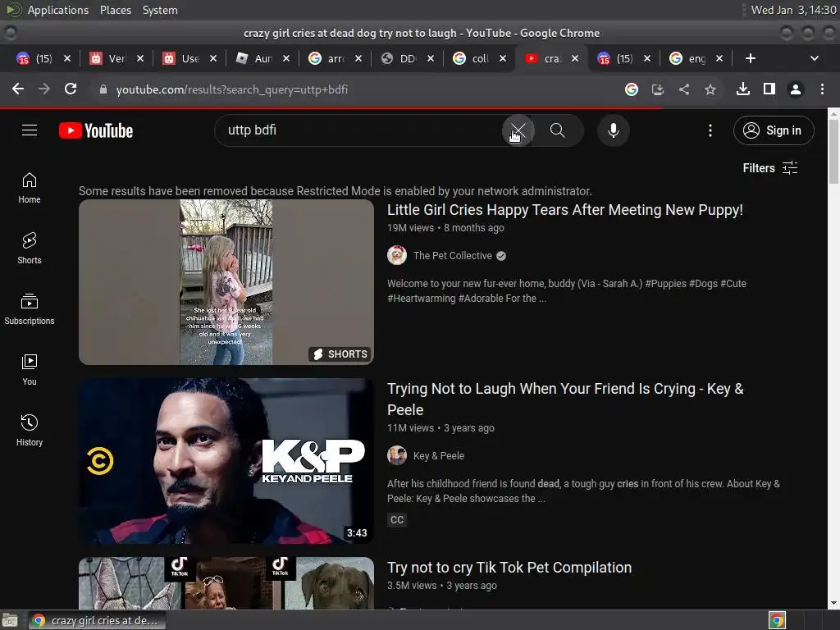Close the active YouTube cra tab
Image resolution: width=840 pixels, height=630 pixels.
(575, 58)
